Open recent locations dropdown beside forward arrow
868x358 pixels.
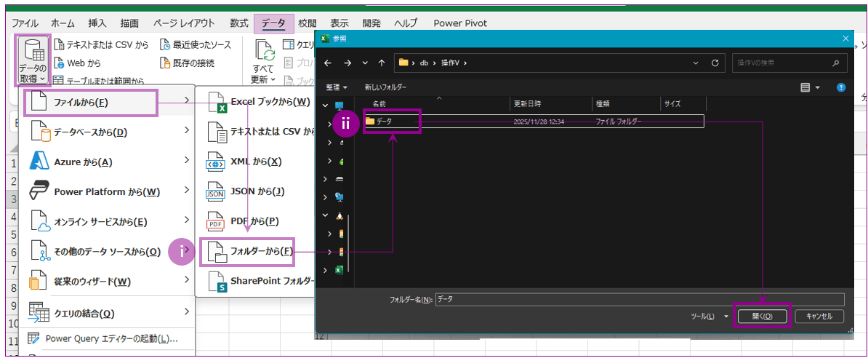365,63
